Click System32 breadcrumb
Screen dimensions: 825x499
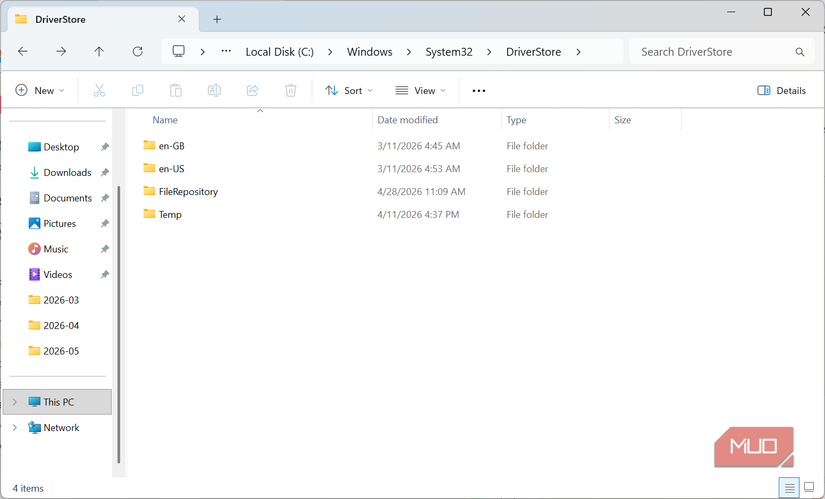[x=449, y=52]
